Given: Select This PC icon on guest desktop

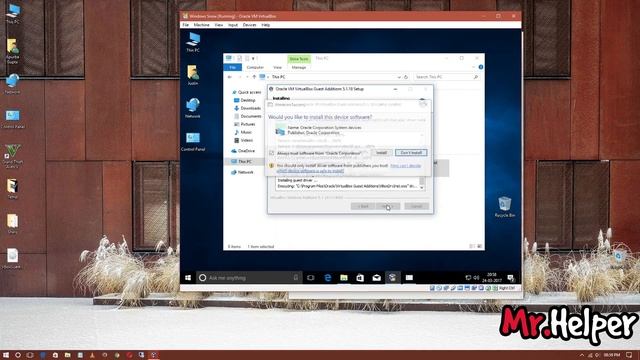Looking at the screenshot, I should click(x=193, y=42).
